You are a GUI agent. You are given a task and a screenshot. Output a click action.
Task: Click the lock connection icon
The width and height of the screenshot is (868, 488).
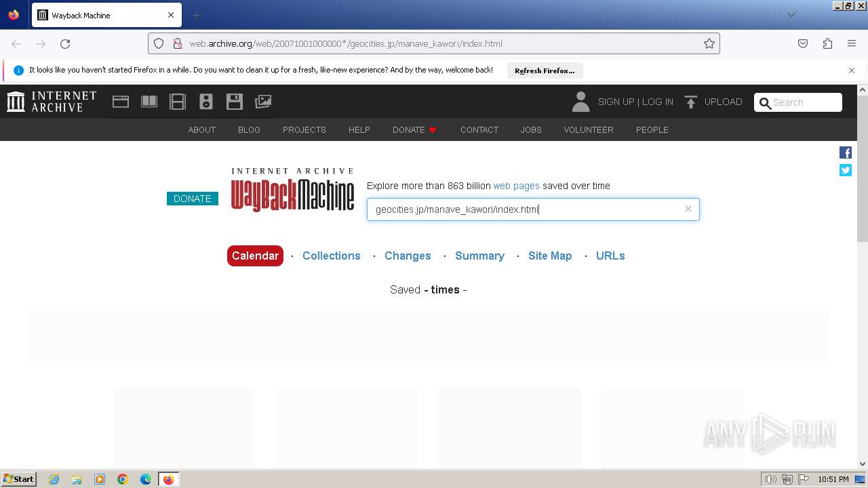click(x=177, y=43)
